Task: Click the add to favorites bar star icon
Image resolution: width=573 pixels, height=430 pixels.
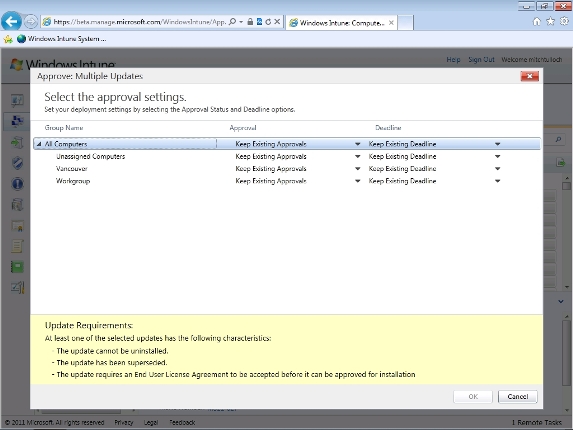Action: (8, 39)
